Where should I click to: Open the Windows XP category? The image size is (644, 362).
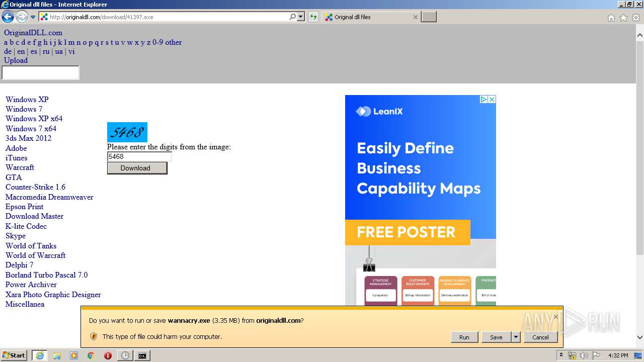(27, 100)
